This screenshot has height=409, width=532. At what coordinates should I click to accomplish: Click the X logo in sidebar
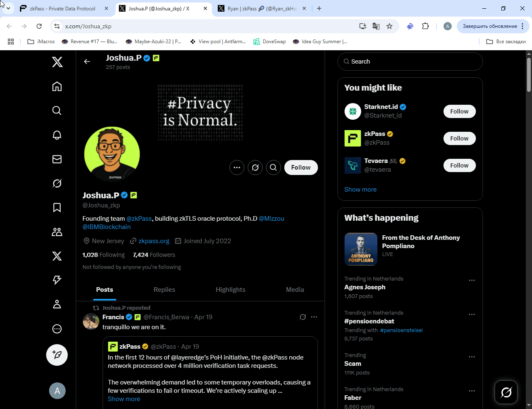coord(57,62)
